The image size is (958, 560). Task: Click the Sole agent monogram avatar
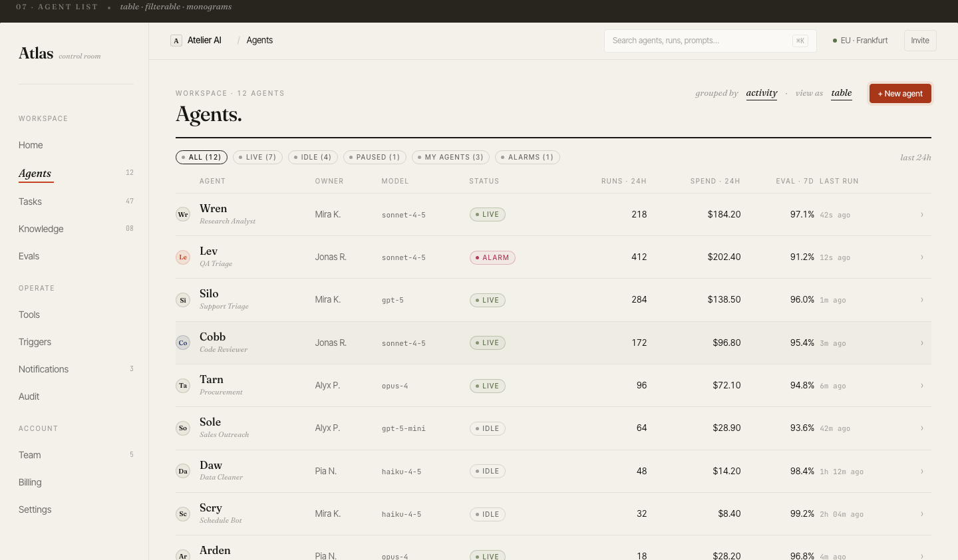tap(183, 428)
